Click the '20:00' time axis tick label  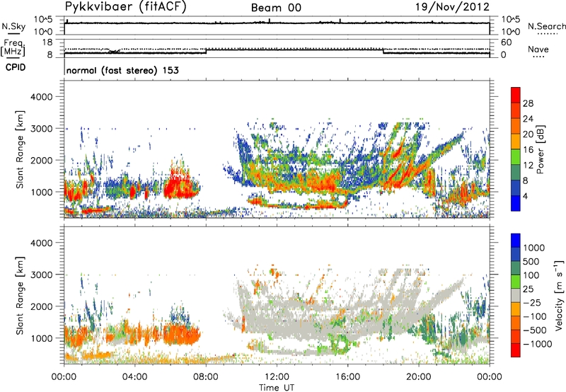pos(419,377)
